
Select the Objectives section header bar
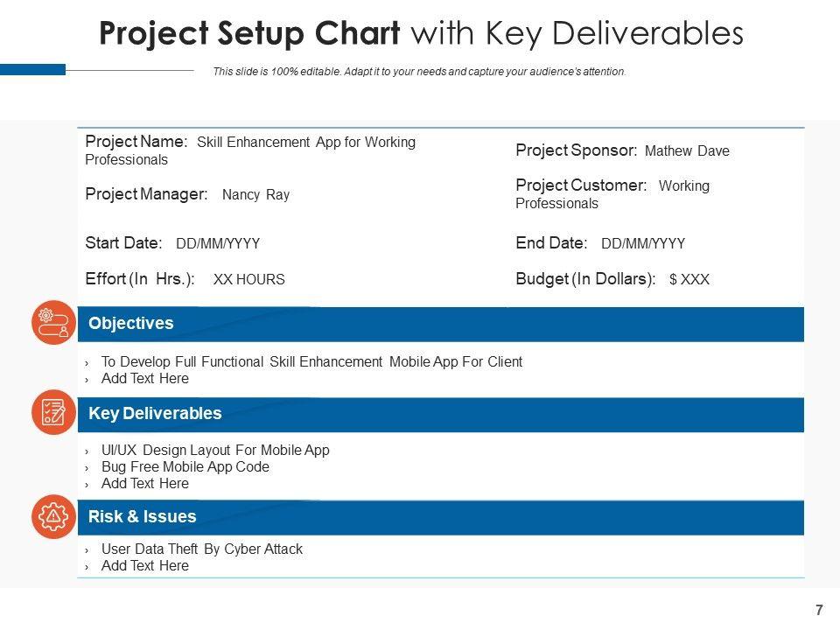pyautogui.click(x=441, y=324)
